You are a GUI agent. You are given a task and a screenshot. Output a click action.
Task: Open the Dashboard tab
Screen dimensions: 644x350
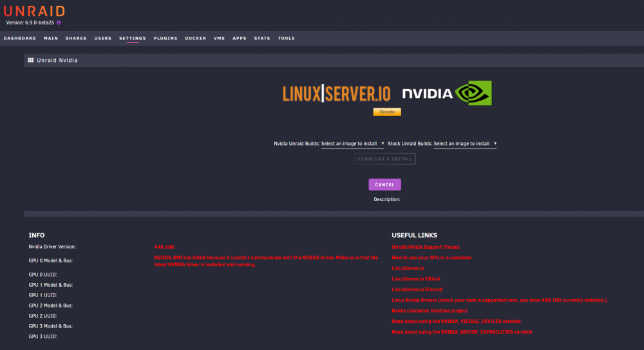tap(20, 38)
